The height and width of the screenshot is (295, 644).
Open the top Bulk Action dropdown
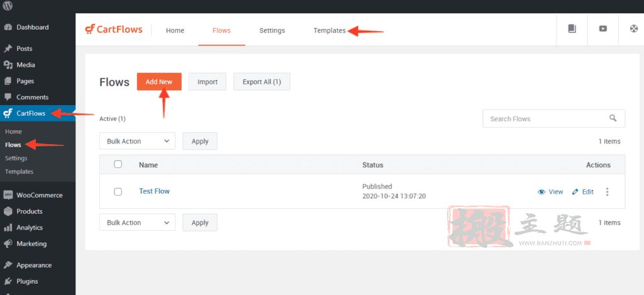(137, 141)
